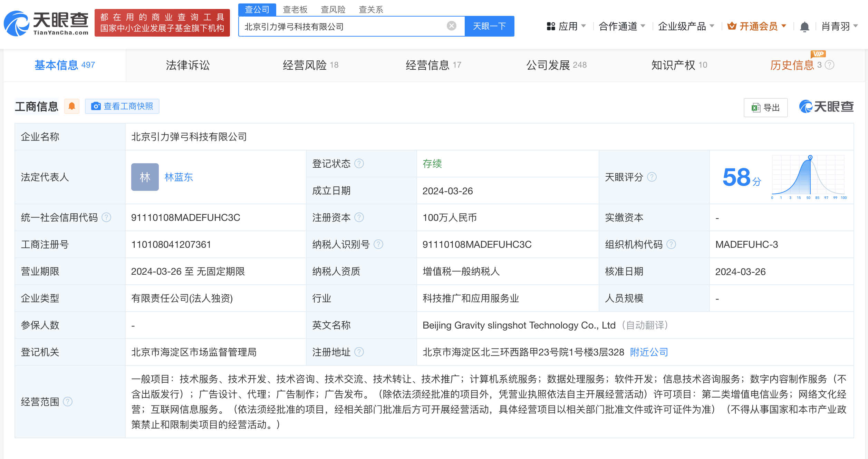Open the 企业级产品 dropdown
Viewport: 868px width, 459px height.
pyautogui.click(x=686, y=26)
